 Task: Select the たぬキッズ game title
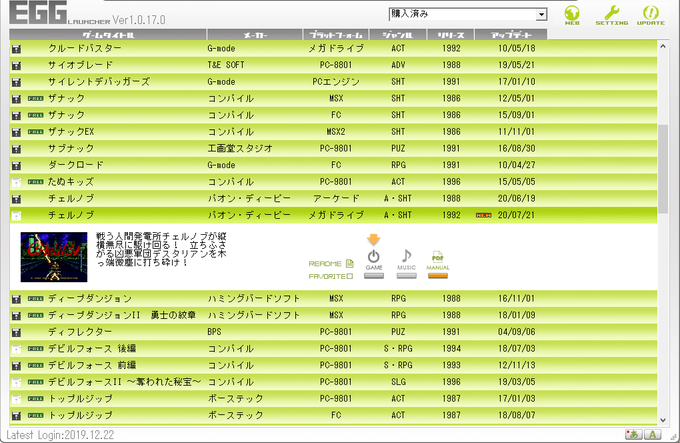point(71,182)
